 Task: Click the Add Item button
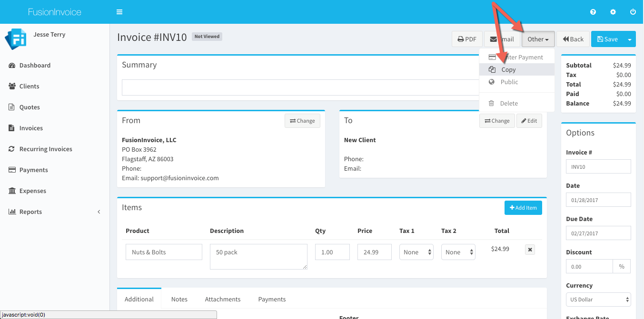tap(523, 208)
